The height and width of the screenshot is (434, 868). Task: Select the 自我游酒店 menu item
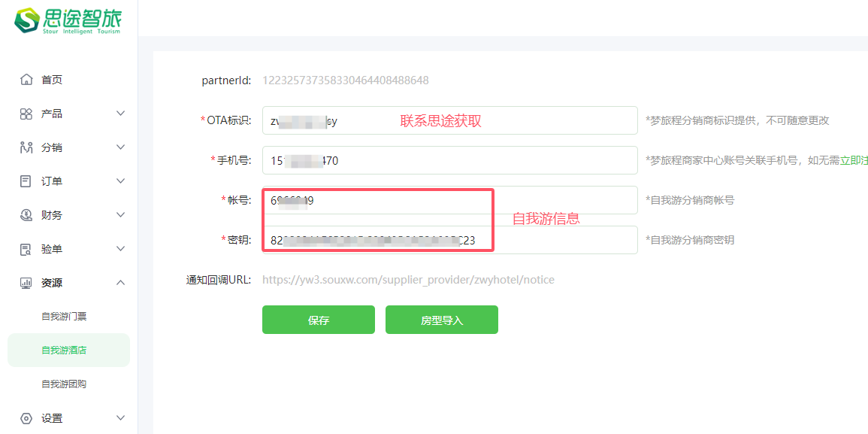64,351
